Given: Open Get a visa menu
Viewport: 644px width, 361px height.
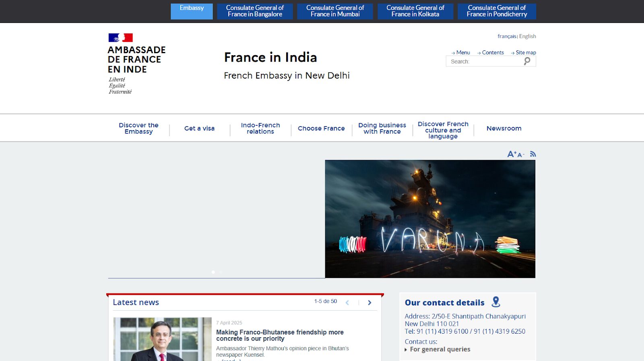Looking at the screenshot, I should coord(199,129).
